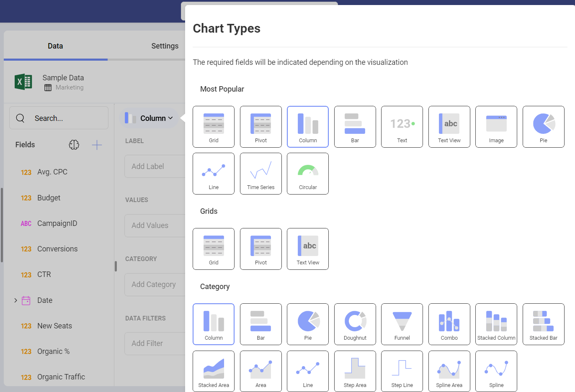Select Grid chart in Most Popular
The width and height of the screenshot is (575, 392).
coord(214,127)
